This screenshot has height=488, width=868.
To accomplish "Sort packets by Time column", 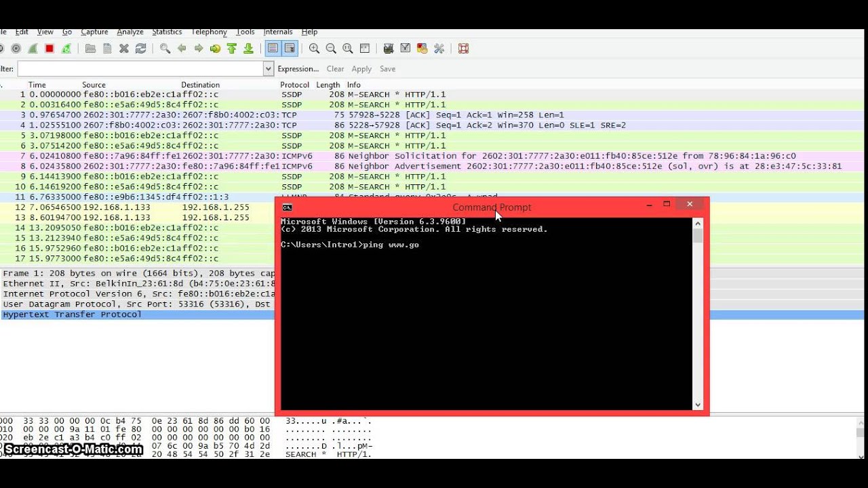I will pos(37,85).
